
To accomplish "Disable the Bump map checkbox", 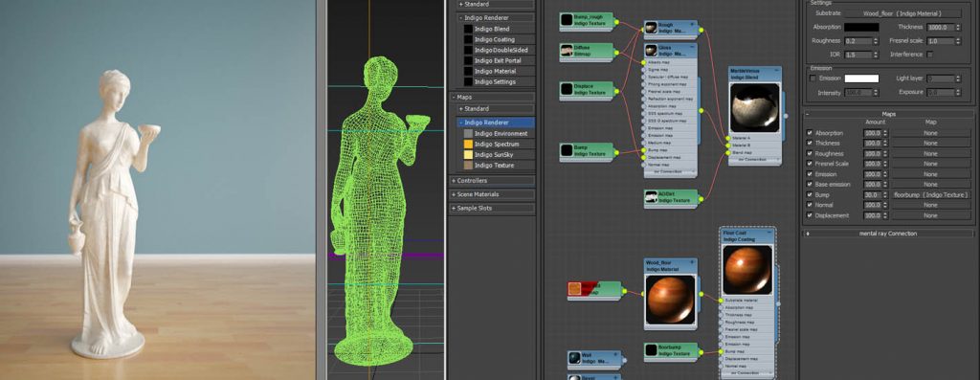I will pyautogui.click(x=810, y=194).
